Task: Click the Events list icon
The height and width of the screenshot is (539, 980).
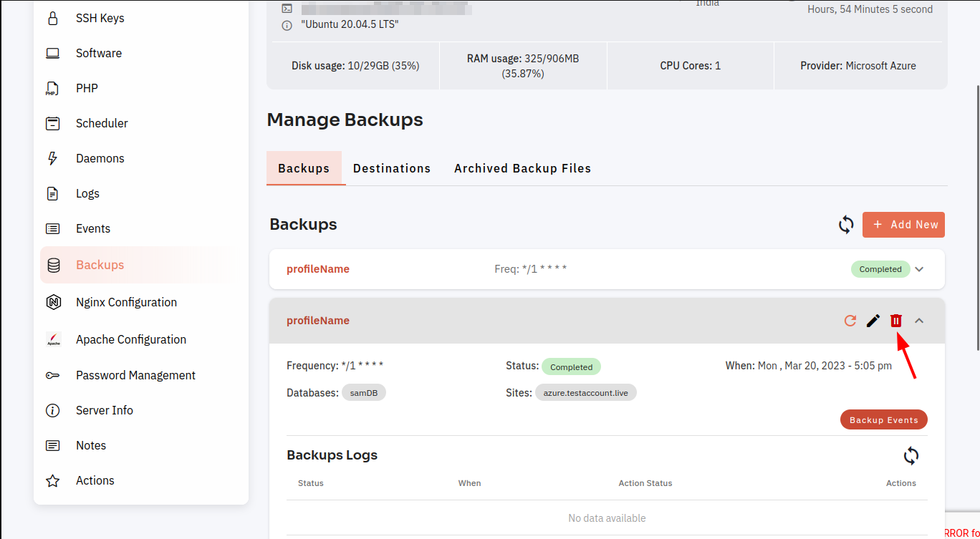Action: pyautogui.click(x=52, y=228)
